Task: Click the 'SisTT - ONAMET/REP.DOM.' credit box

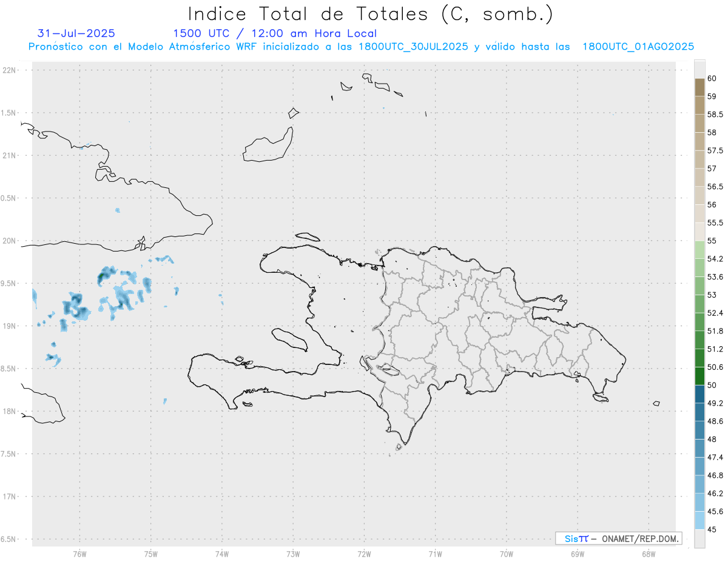Action: click(x=618, y=538)
